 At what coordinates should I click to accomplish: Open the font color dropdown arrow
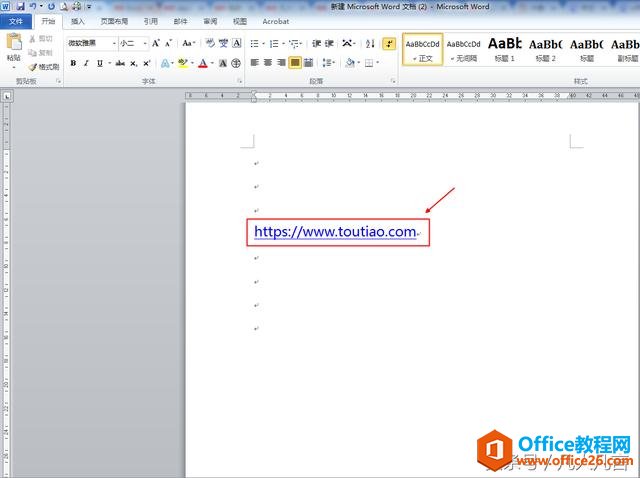click(212, 63)
